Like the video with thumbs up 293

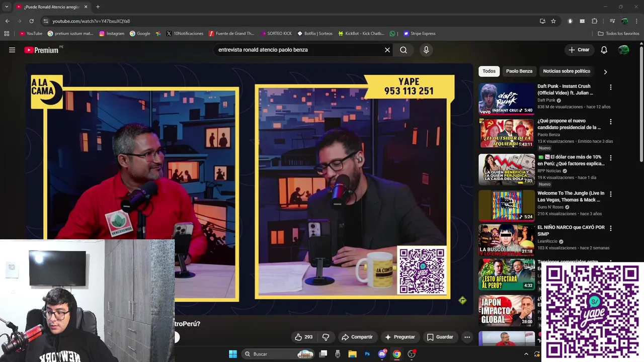tap(303, 337)
